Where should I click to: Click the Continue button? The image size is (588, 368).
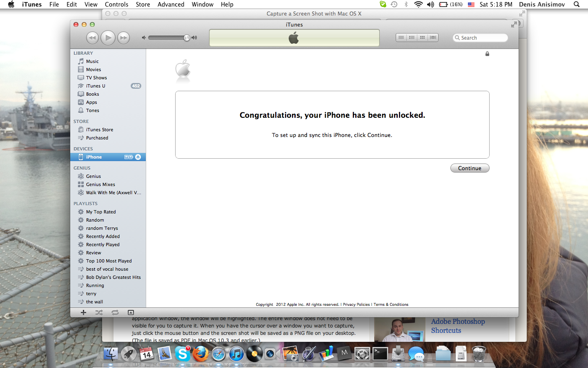470,168
